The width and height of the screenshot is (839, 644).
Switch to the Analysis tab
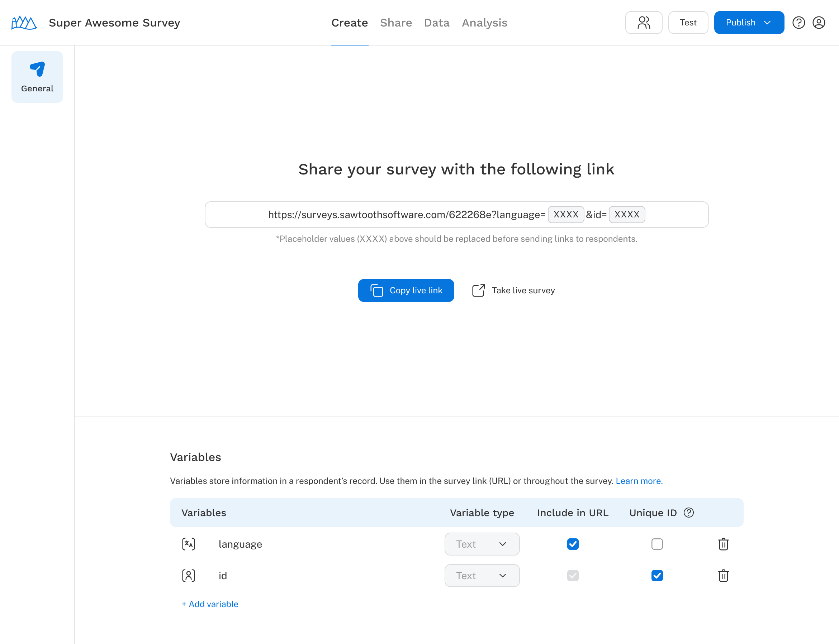pyautogui.click(x=485, y=22)
